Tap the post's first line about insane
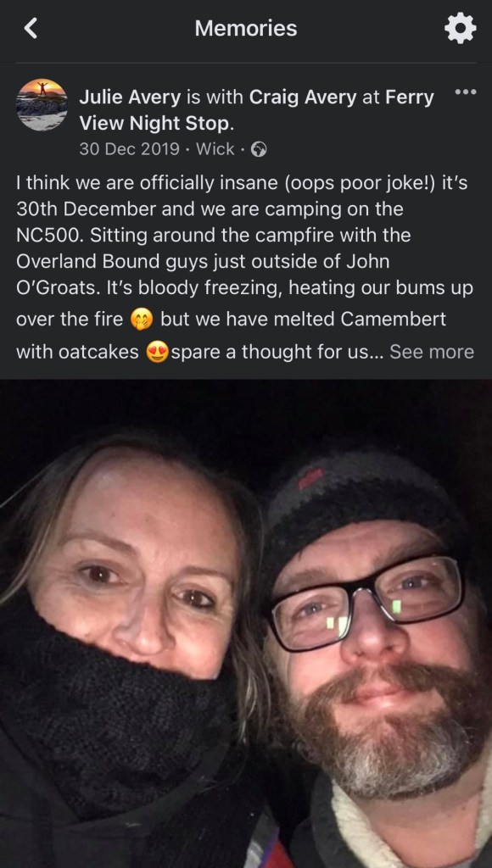 [x=242, y=184]
